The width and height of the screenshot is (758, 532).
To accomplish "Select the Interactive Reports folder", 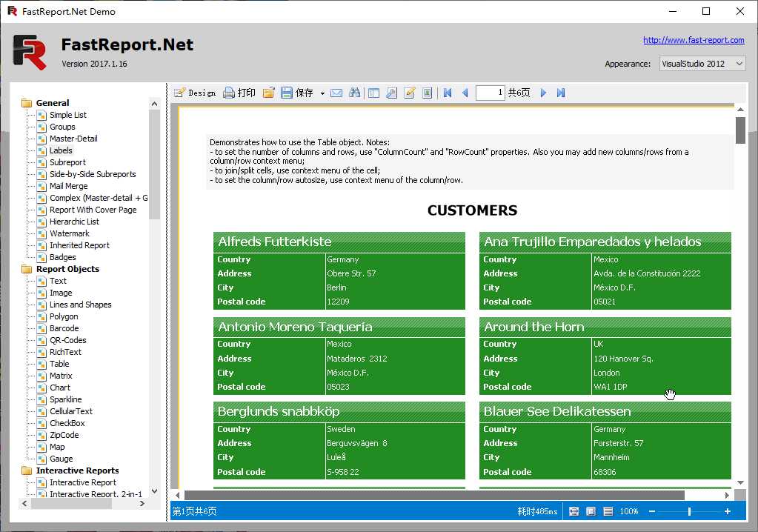I will [77, 471].
